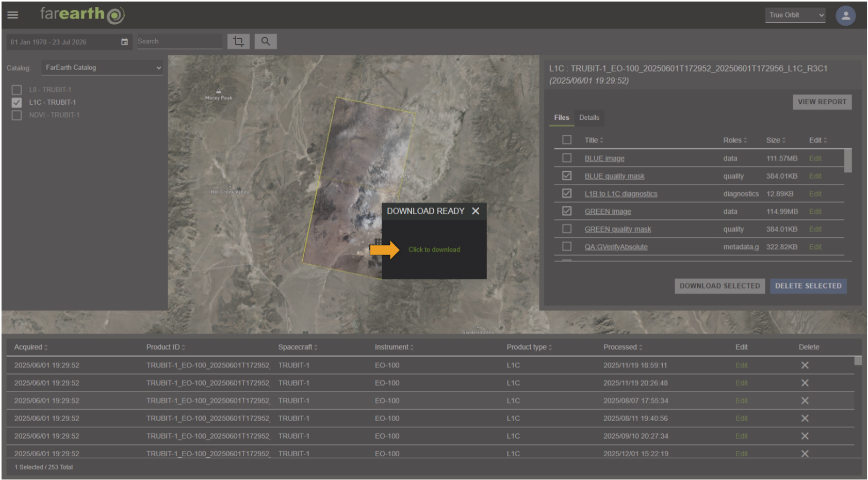The image size is (868, 480).
Task: Expand the FarEarth Catalog dropdown
Action: [102, 68]
